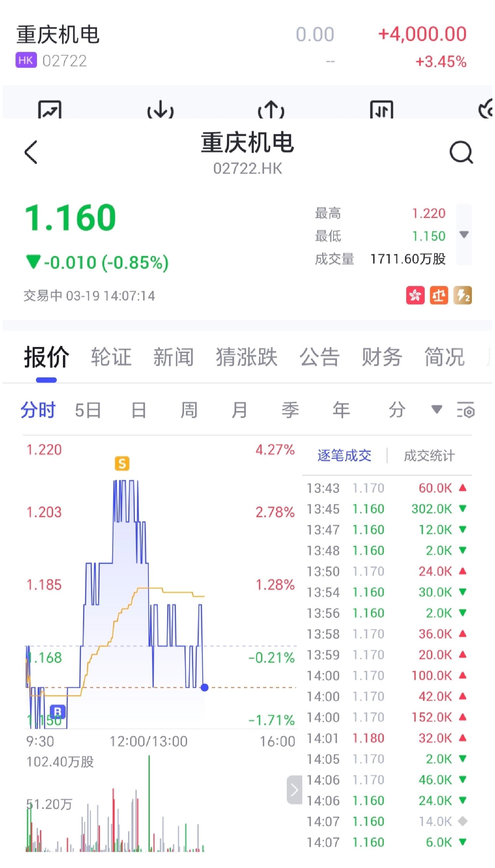495x868 pixels.
Task: Open the search magnifier icon
Action: [x=461, y=152]
